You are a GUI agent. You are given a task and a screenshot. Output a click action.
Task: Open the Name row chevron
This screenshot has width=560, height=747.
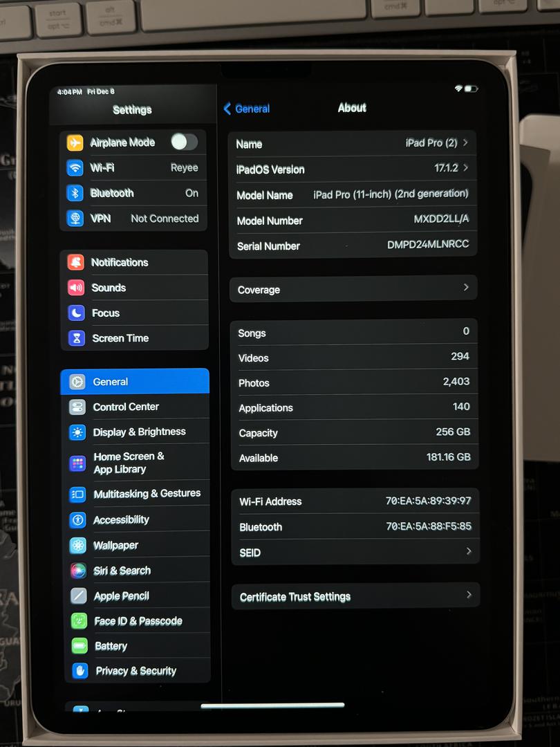(x=465, y=142)
